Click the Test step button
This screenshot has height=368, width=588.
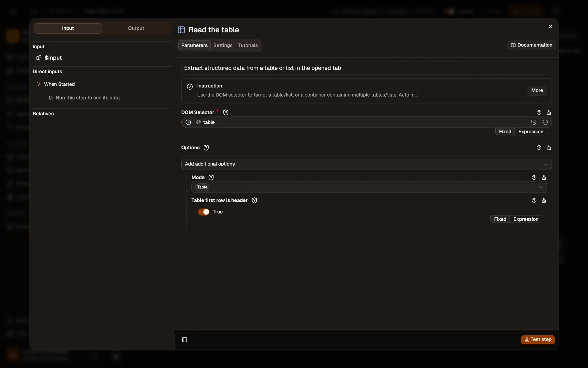pyautogui.click(x=538, y=339)
